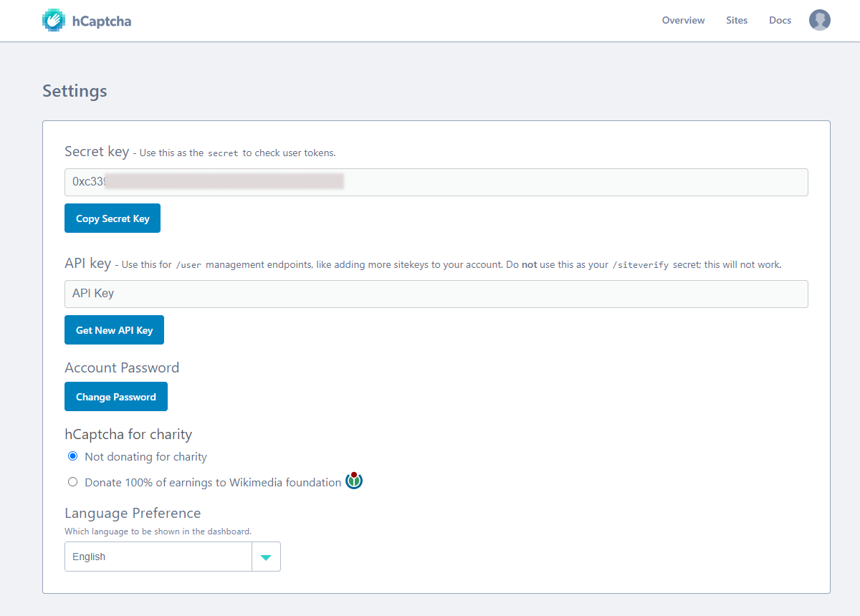Click the Wikimedia foundation logo
860x616 pixels.
[354, 481]
